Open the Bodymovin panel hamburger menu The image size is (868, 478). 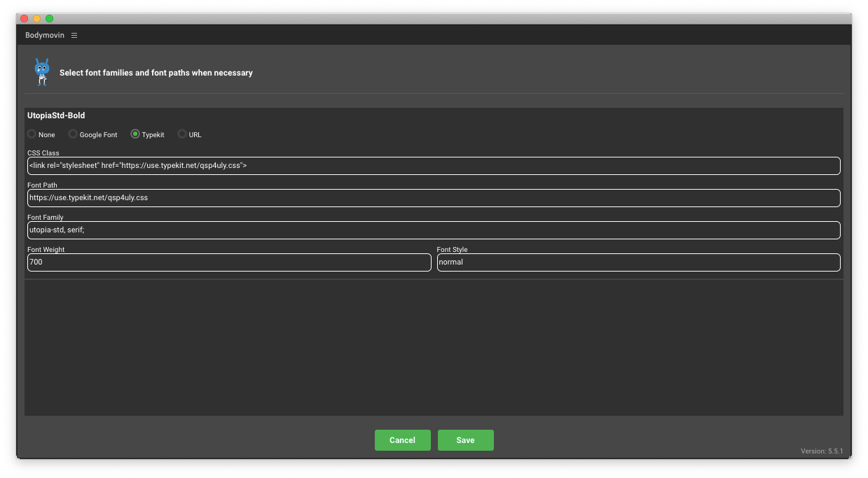pyautogui.click(x=74, y=35)
